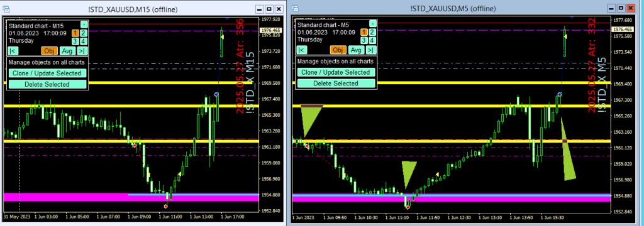Viewport: 644px width, 226px height.
Task: Go to last bar in M5 panel
Action: pyautogui.click(x=371, y=50)
